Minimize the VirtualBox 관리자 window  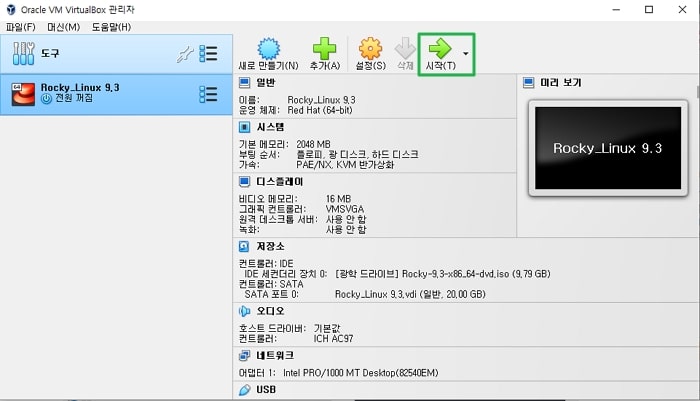point(616,9)
